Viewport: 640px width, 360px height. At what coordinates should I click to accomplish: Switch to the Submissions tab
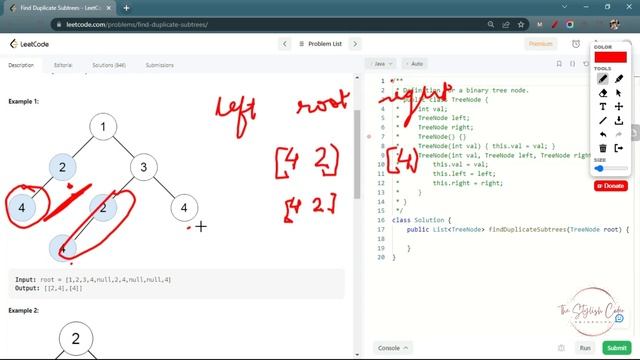pyautogui.click(x=160, y=65)
